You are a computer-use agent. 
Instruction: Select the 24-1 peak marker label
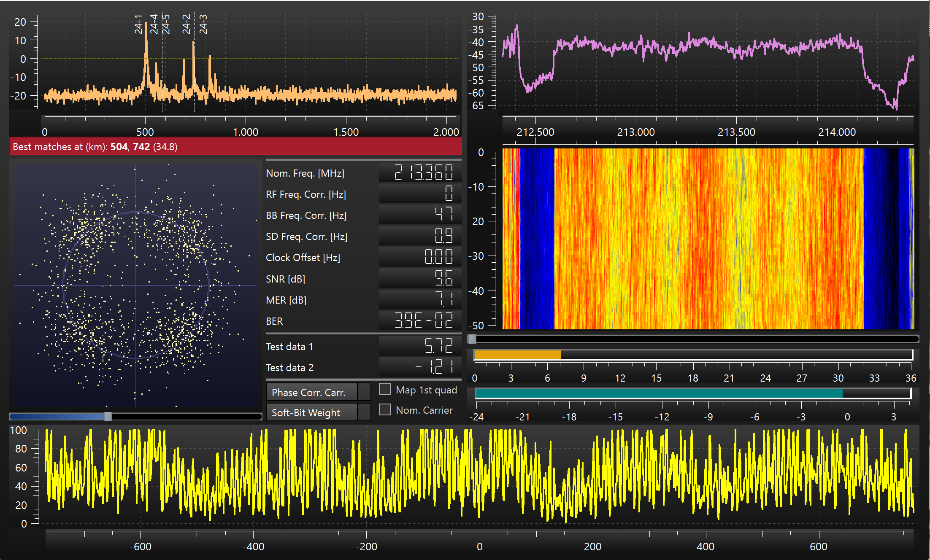point(138,24)
